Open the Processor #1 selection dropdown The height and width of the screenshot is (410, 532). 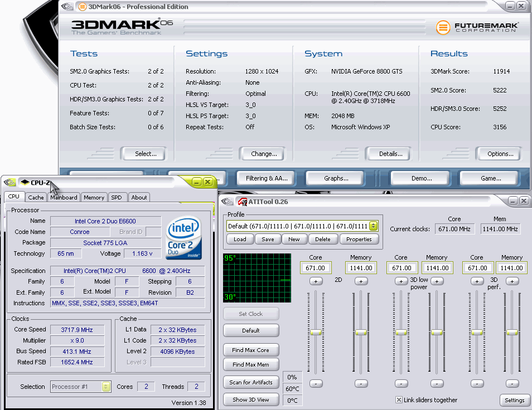pyautogui.click(x=106, y=387)
